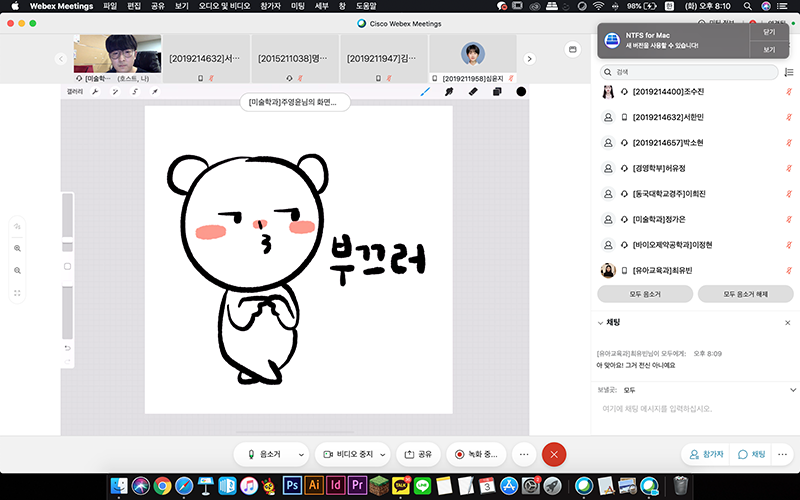Collapse the 채팅 chat section
This screenshot has height=500, width=800.
(x=601, y=323)
